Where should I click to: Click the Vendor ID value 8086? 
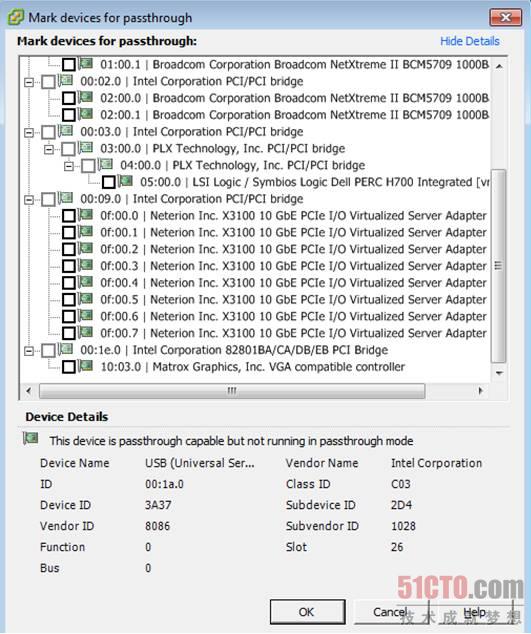click(x=157, y=526)
